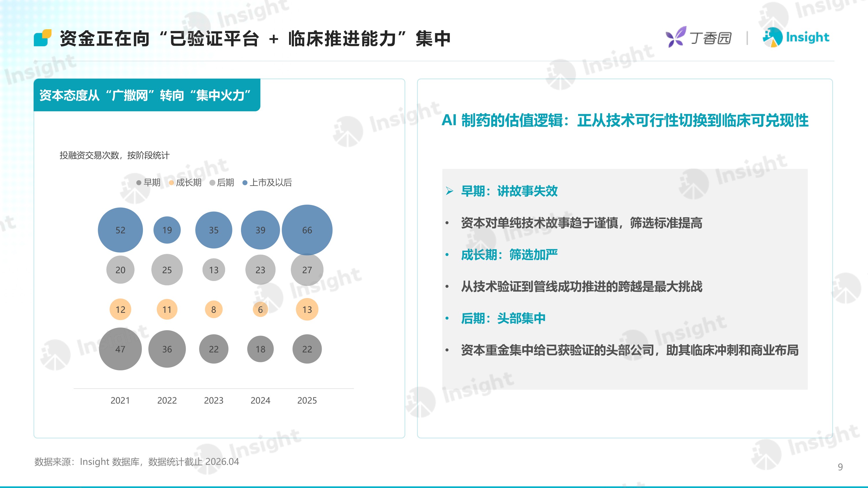Click the light gray bubble labeled 23
868x488 pixels.
point(260,270)
